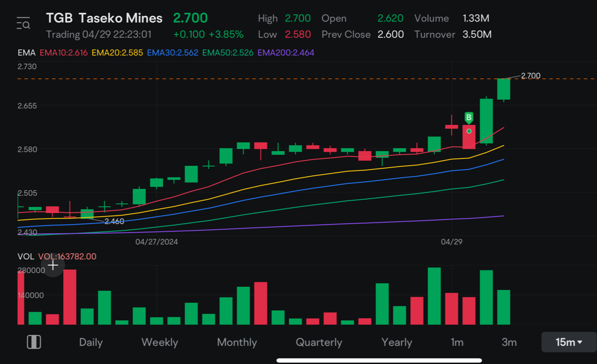Tap the Trading 04/29 22:23:01 status

(x=99, y=34)
